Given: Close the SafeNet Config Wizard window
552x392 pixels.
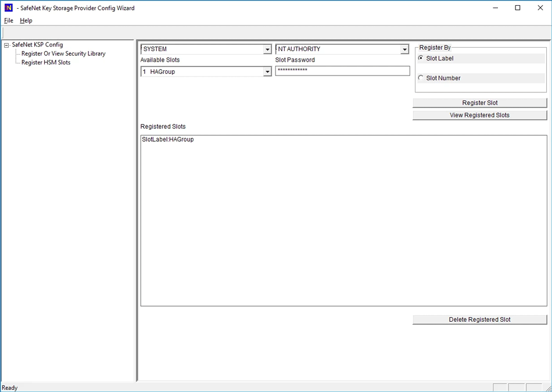Looking at the screenshot, I should 540,8.
